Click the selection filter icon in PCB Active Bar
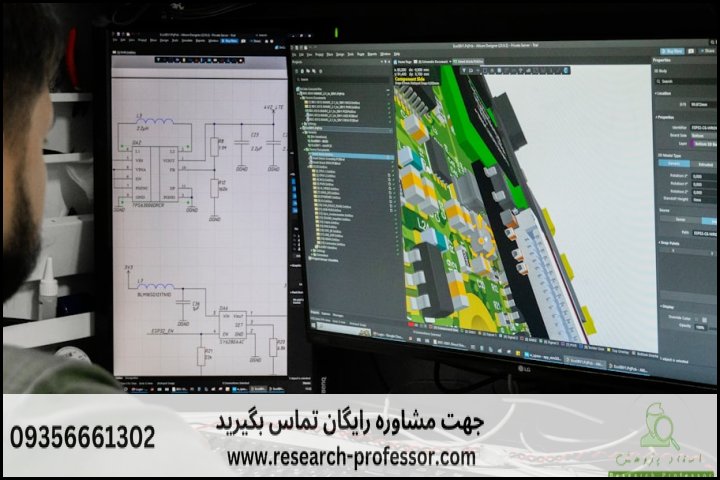 [464, 70]
